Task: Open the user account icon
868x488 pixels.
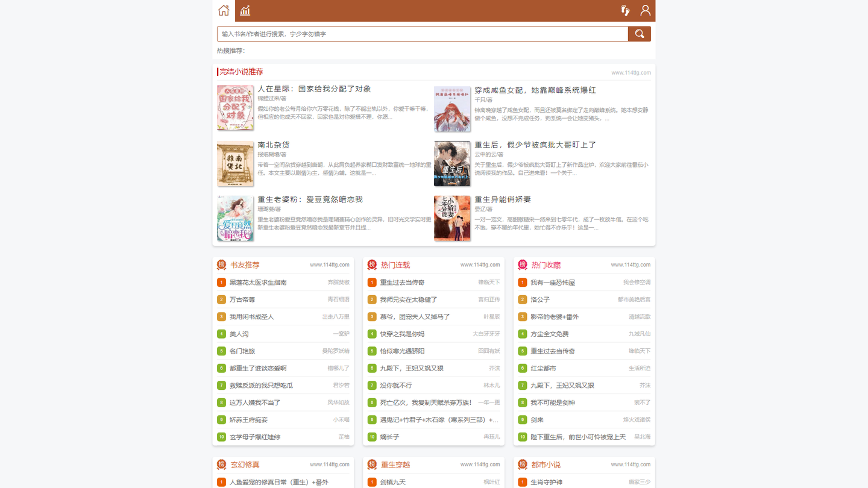Action: coord(646,10)
